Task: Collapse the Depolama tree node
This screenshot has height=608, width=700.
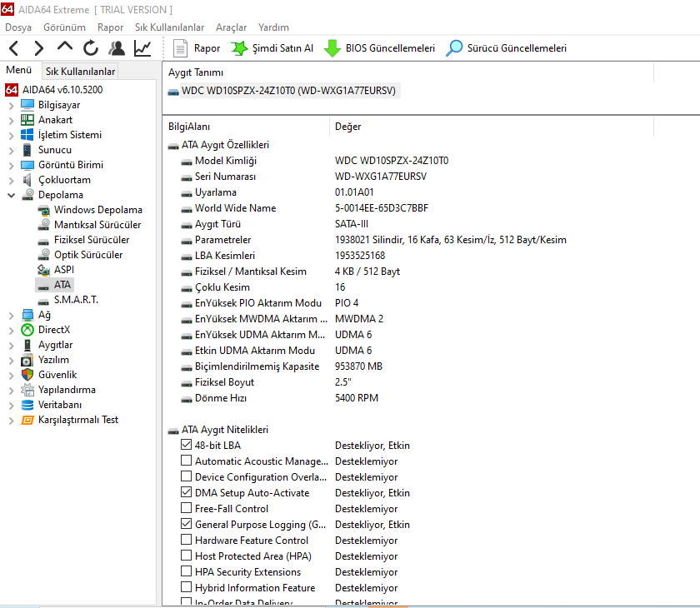Action: click(x=11, y=196)
